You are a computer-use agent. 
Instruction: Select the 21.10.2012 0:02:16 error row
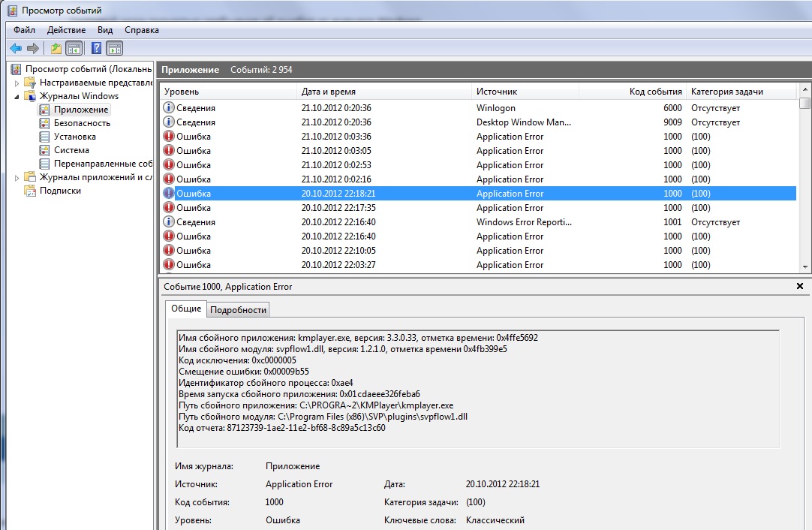click(478, 179)
